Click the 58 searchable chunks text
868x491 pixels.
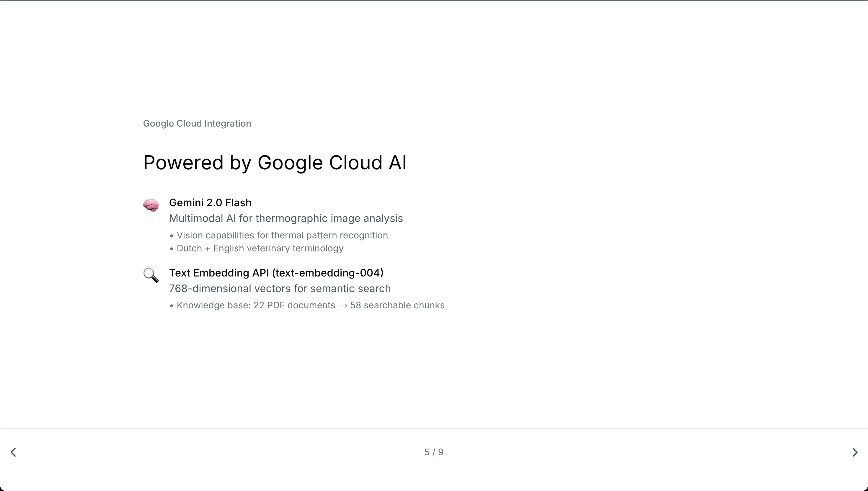(x=397, y=305)
